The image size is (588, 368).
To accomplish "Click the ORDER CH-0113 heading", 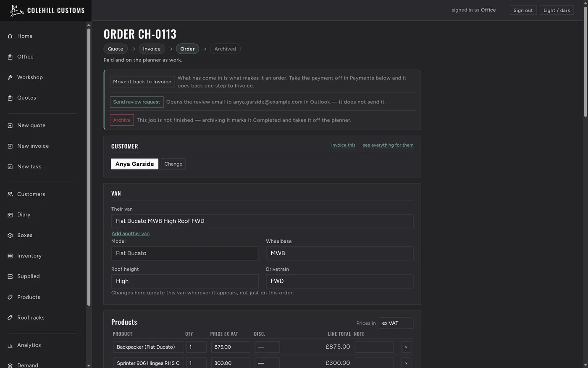I will coord(140,34).
